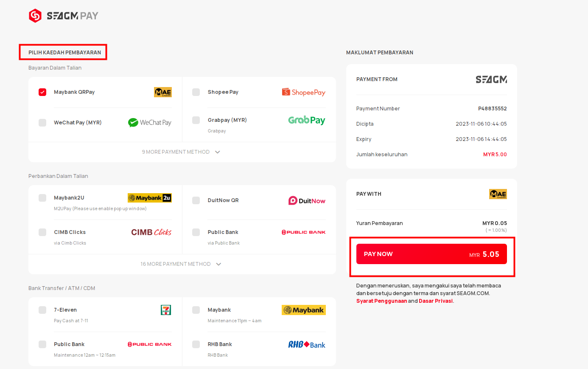Click the RHB Bank logo
This screenshot has height=369, width=588.
(307, 344)
